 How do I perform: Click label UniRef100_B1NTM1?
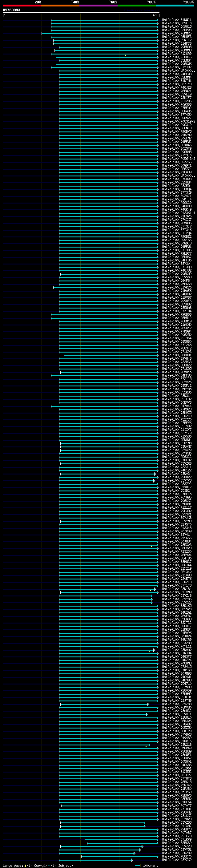(176, 81)
